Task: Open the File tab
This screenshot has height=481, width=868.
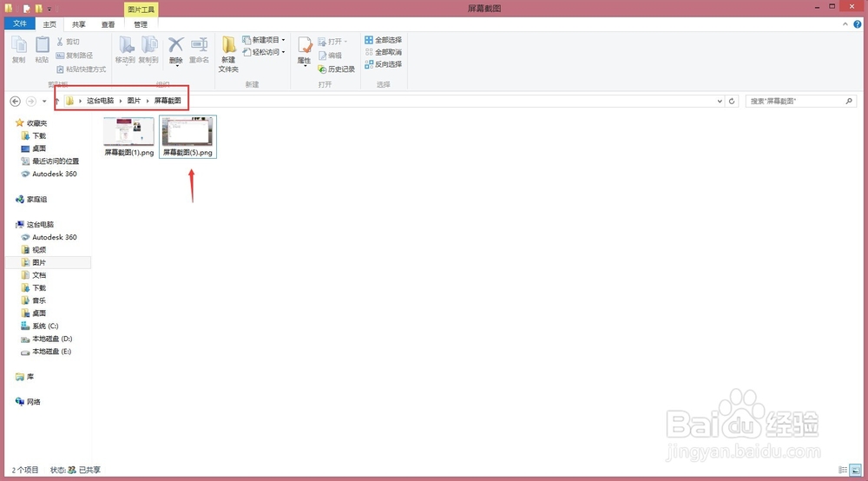Action: 20,23
